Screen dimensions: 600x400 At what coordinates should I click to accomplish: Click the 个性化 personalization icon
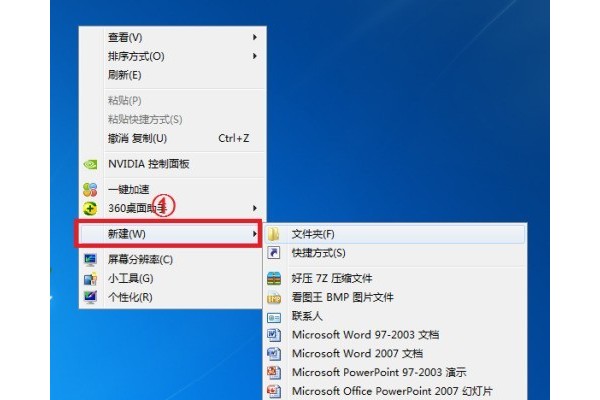tap(90, 297)
